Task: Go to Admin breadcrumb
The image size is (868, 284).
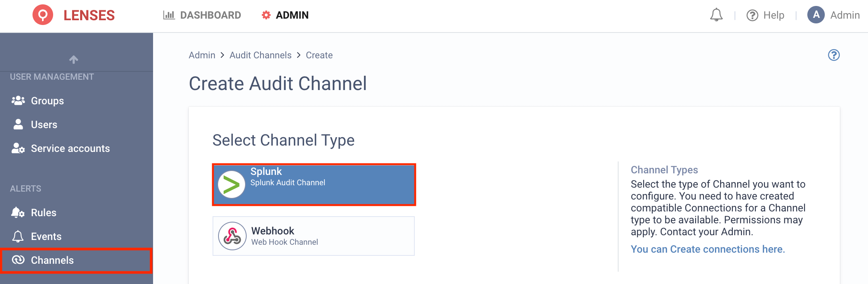Action: pyautogui.click(x=202, y=55)
